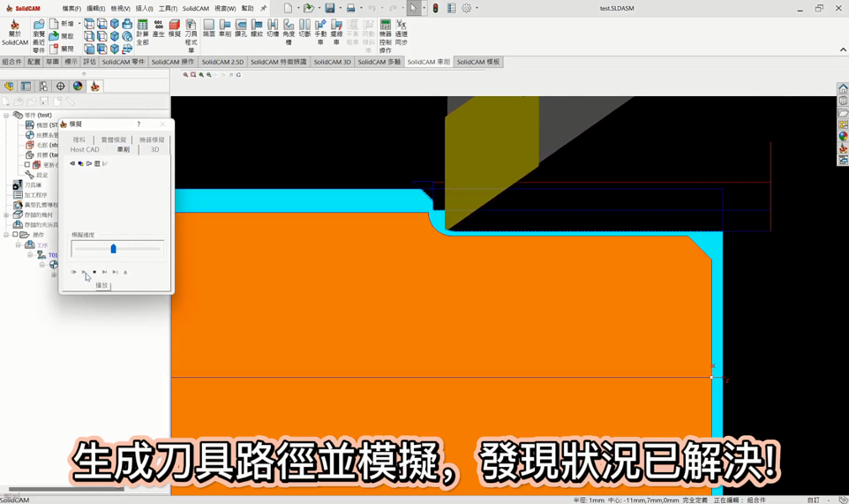Click the 鑽孔 drilling operation icon
The image size is (849, 504).
point(241,29)
